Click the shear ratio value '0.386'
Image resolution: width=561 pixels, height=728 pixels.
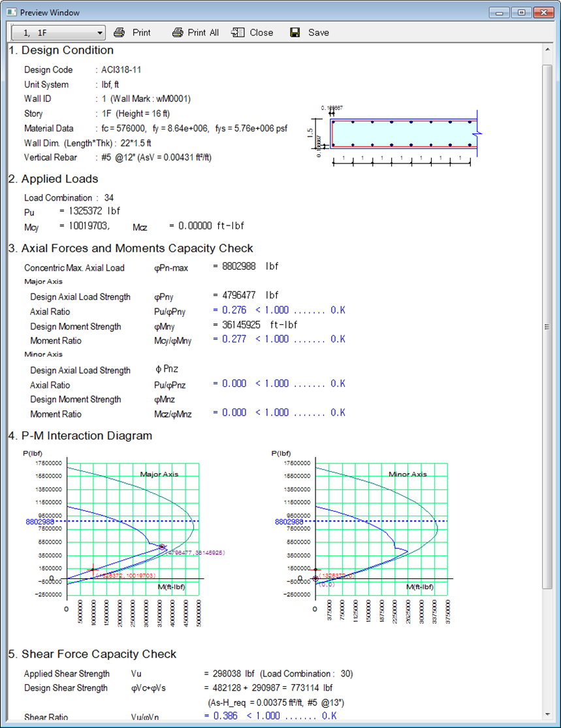coord(225,716)
